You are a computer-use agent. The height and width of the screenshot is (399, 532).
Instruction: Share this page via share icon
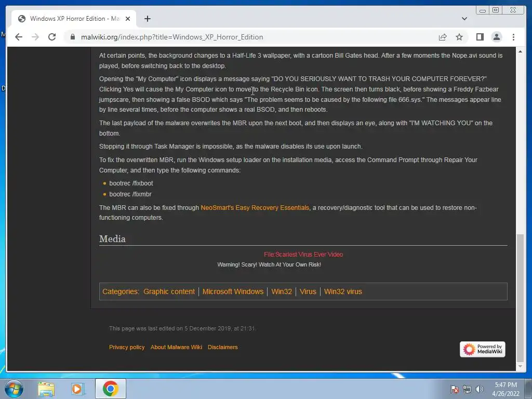click(443, 37)
